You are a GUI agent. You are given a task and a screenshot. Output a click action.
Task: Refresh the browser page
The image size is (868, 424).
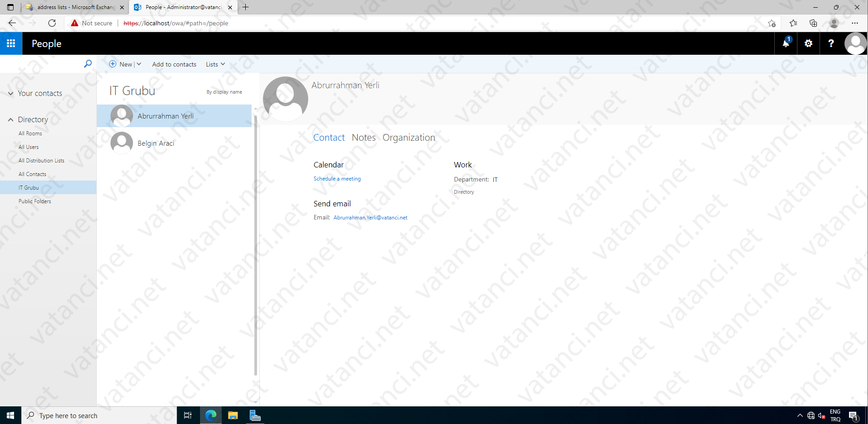(x=52, y=23)
